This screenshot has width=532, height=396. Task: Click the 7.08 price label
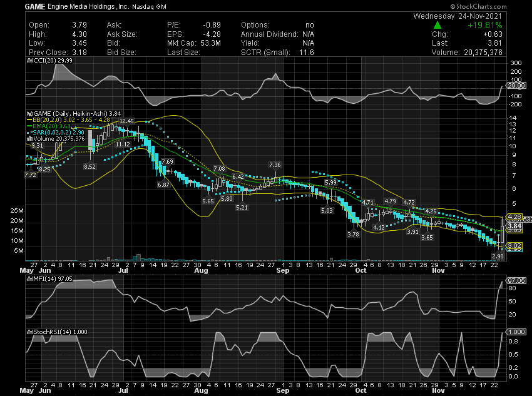(219, 168)
